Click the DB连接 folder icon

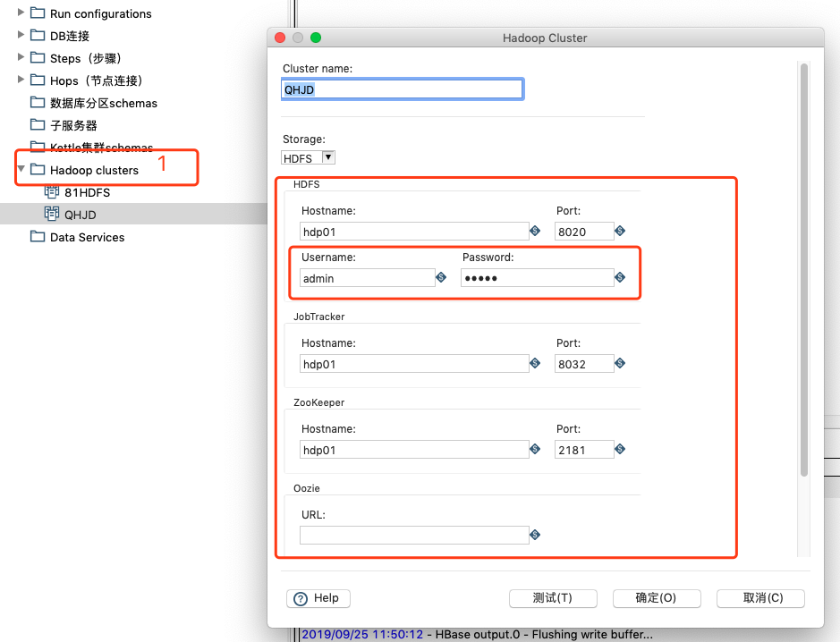(38, 35)
